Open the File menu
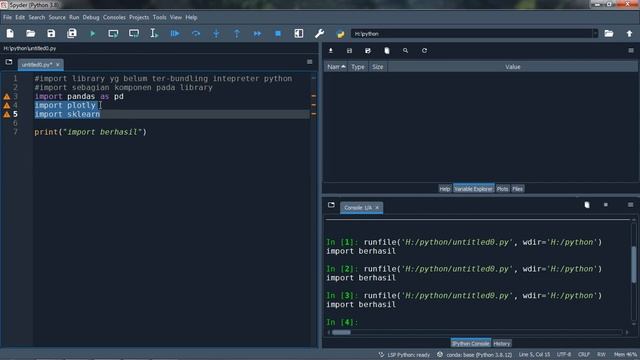This screenshot has width=640, height=360. coord(7,18)
